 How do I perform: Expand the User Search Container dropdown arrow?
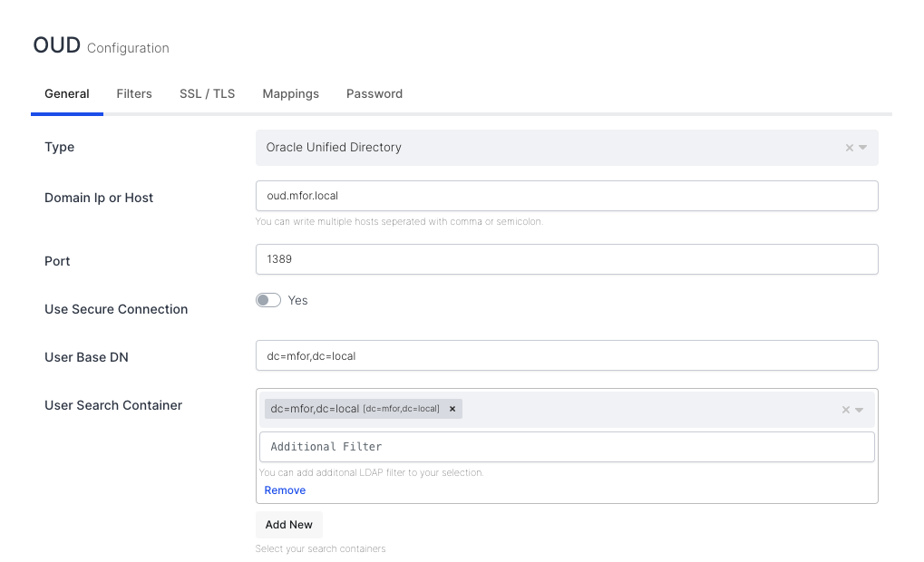(x=860, y=409)
